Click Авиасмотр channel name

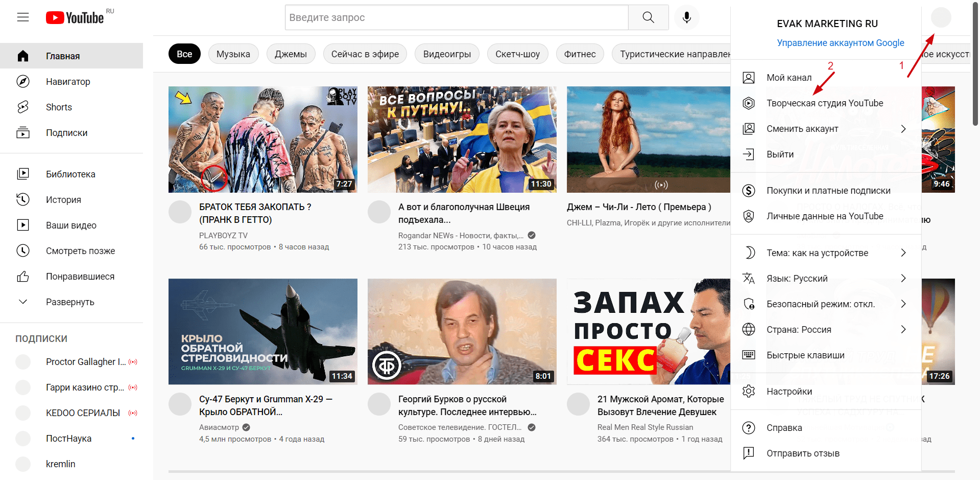click(219, 427)
